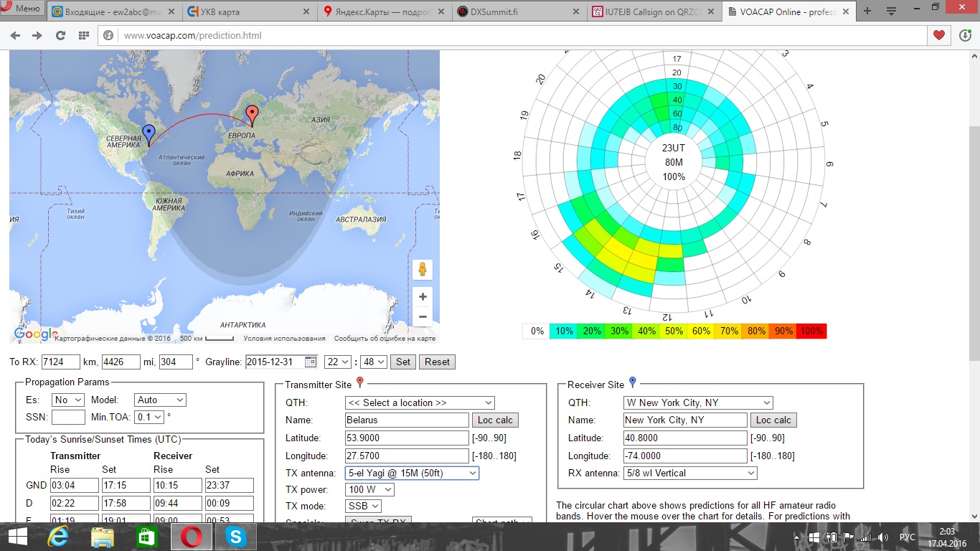Click transmitter Loc calc button

(x=495, y=420)
